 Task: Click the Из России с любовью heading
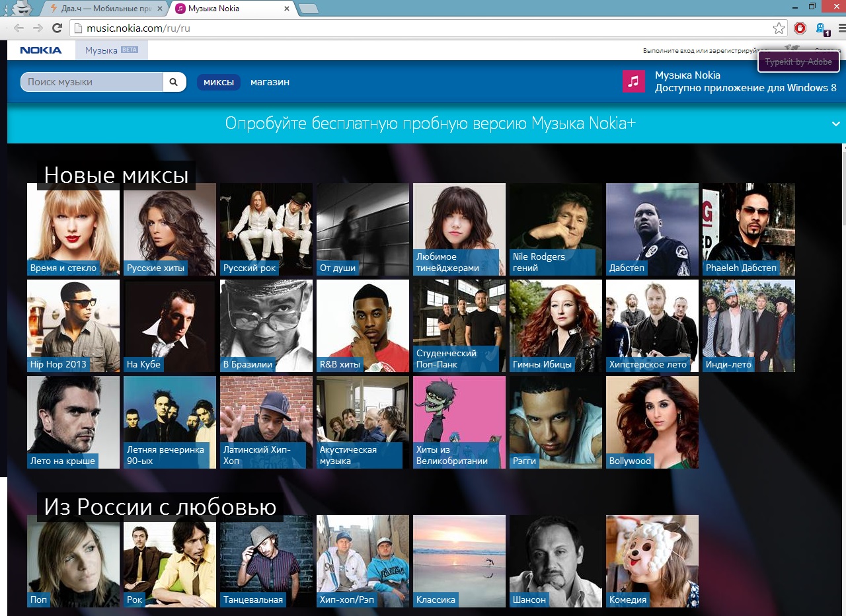tap(160, 507)
